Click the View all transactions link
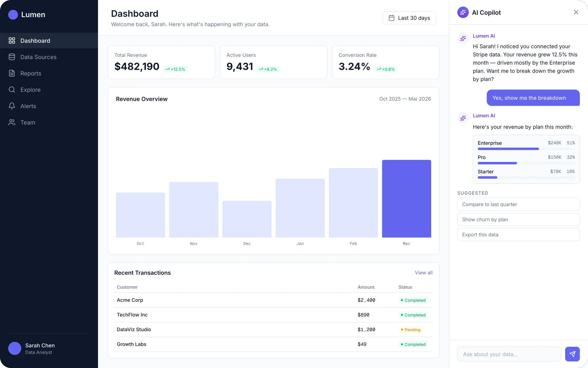Viewport: 588px width, 368px height. [x=424, y=273]
